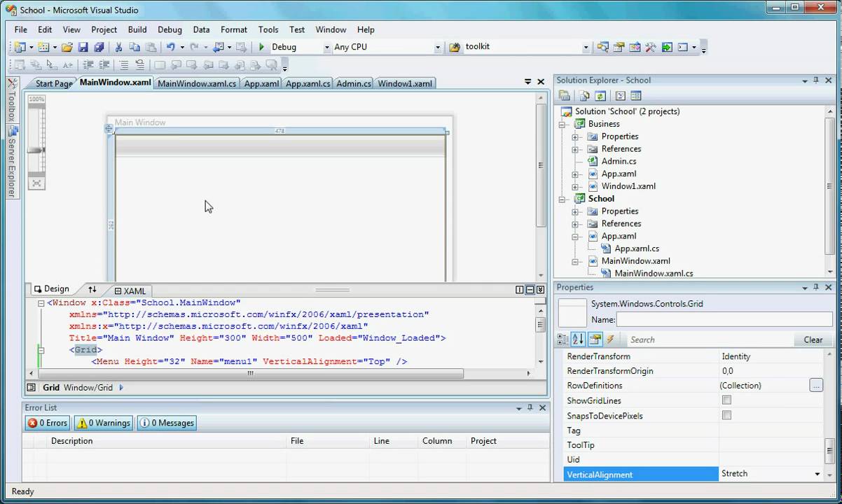The height and width of the screenshot is (504, 842).
Task: Toggle the 0 Messages filter button
Action: coord(166,423)
